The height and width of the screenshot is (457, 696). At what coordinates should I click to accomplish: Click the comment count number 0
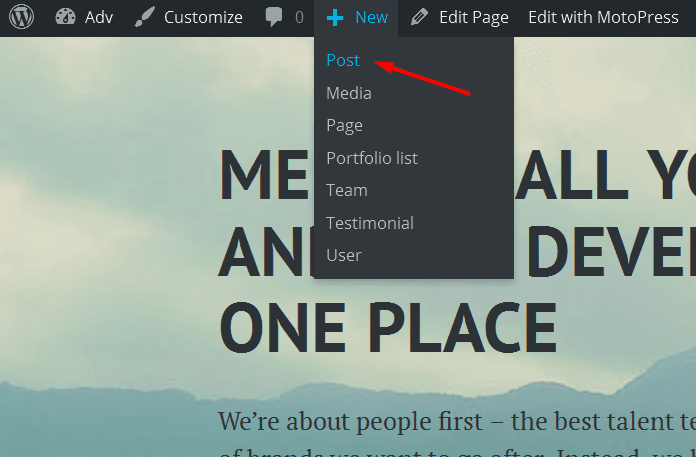click(x=299, y=18)
